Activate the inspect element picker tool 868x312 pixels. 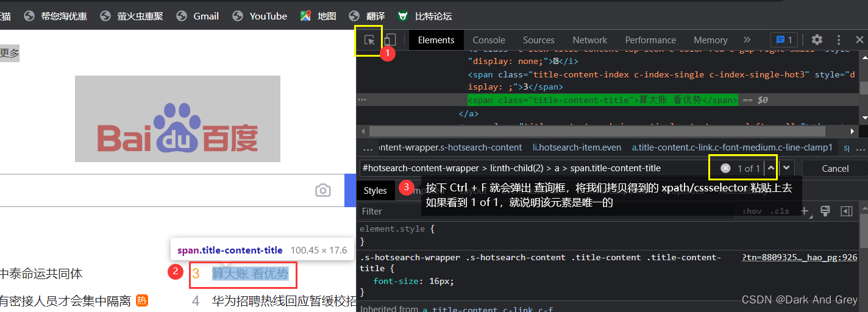pyautogui.click(x=369, y=40)
